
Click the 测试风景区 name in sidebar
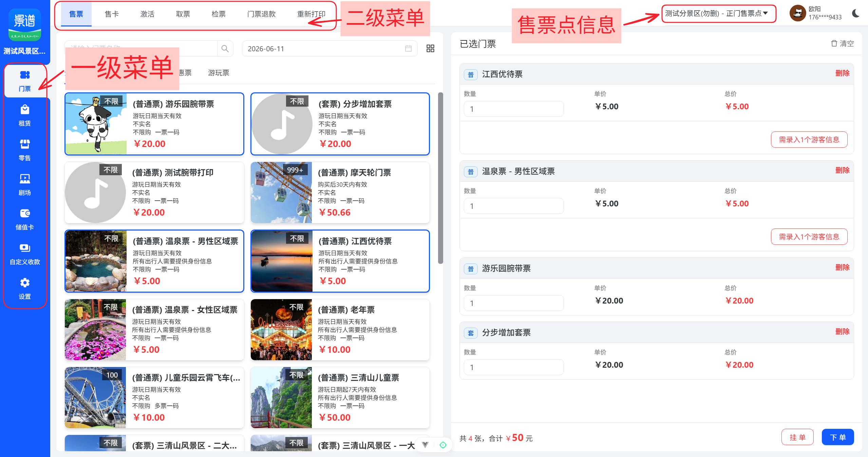(x=24, y=51)
